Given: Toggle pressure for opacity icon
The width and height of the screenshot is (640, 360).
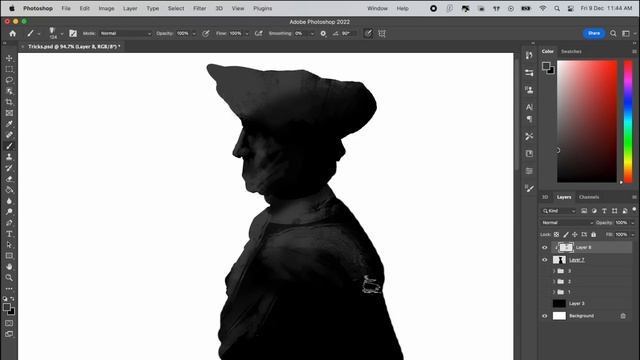Looking at the screenshot, I should pyautogui.click(x=206, y=33).
